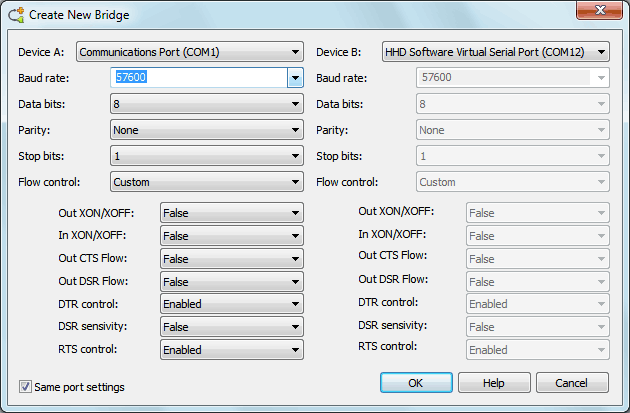
Task: Expand Device A baud rate arrow
Action: 295,78
